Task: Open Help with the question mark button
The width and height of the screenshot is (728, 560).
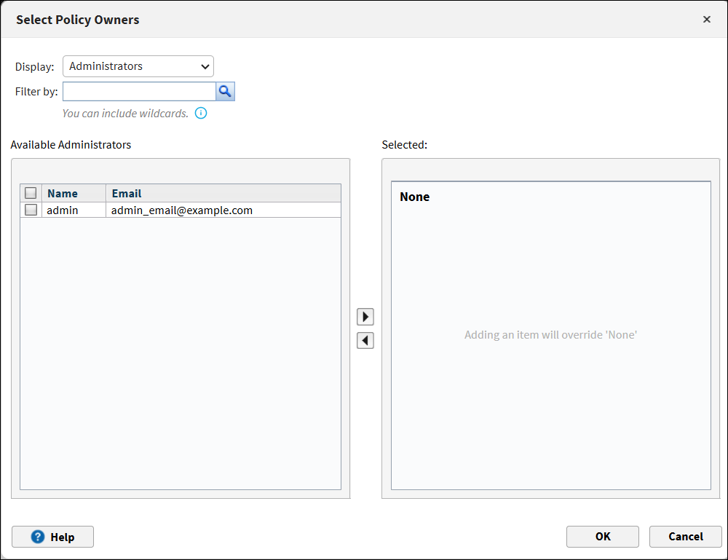Action: click(x=53, y=537)
